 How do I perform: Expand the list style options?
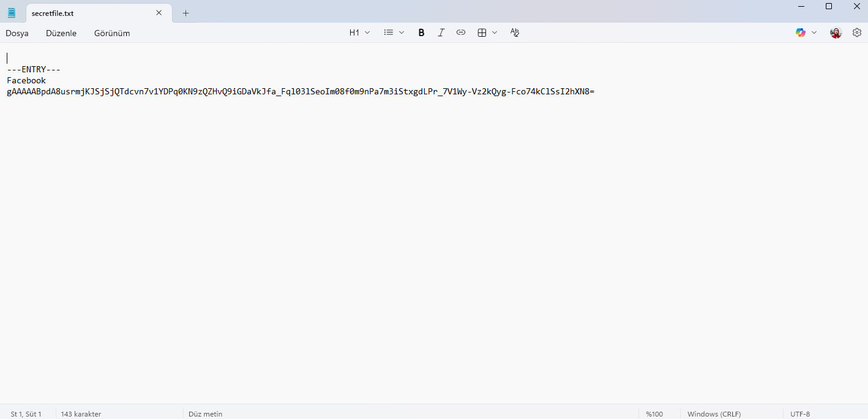[x=402, y=32]
